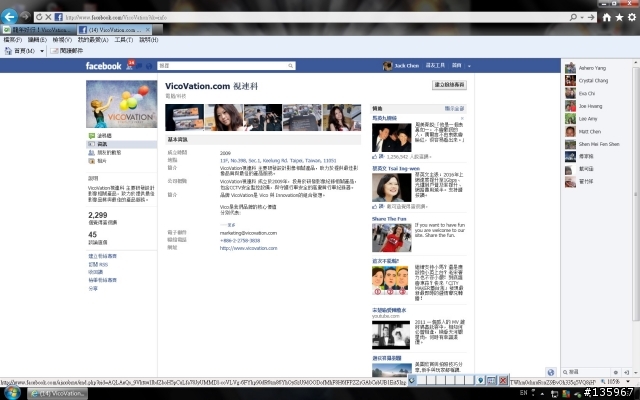The height and width of the screenshot is (400, 640).
Task: Reload page with the refresh icon
Action: (39, 17)
